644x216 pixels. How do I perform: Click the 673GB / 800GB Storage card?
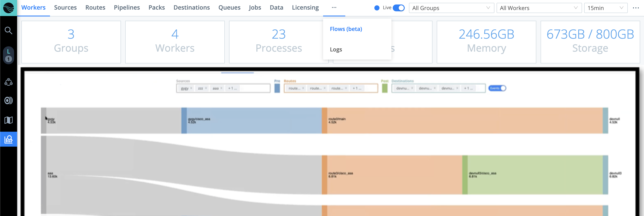(590, 42)
